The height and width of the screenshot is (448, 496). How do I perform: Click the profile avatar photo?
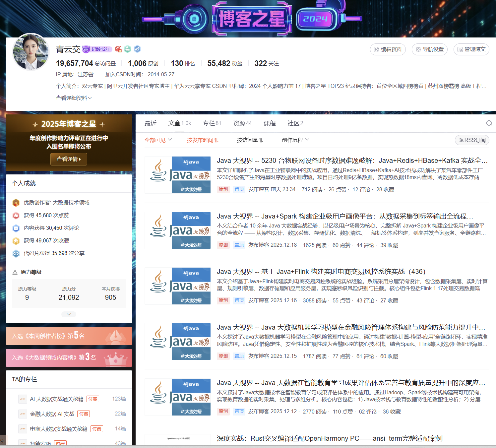31,52
